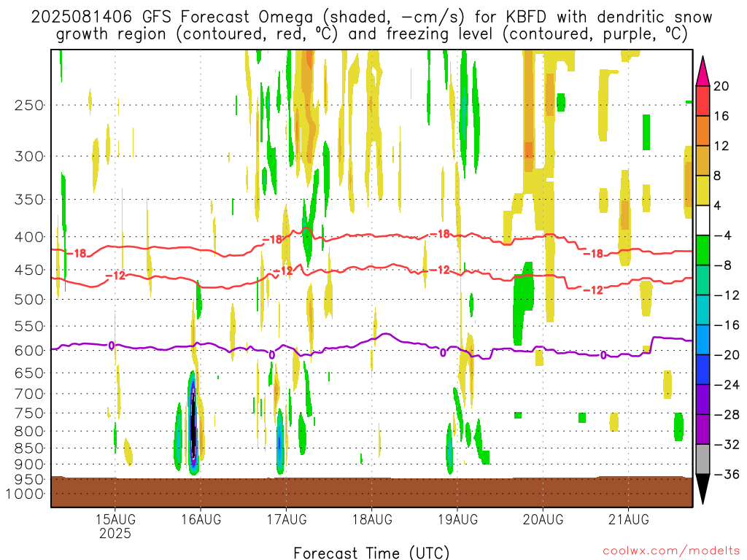Screen dimensions: 747x560
Task: Click the -12 contour label near 15AUG
Action: tap(115, 275)
